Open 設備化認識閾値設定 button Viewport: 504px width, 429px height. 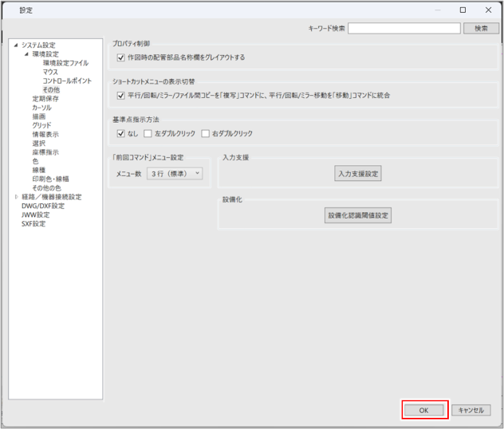pos(359,215)
